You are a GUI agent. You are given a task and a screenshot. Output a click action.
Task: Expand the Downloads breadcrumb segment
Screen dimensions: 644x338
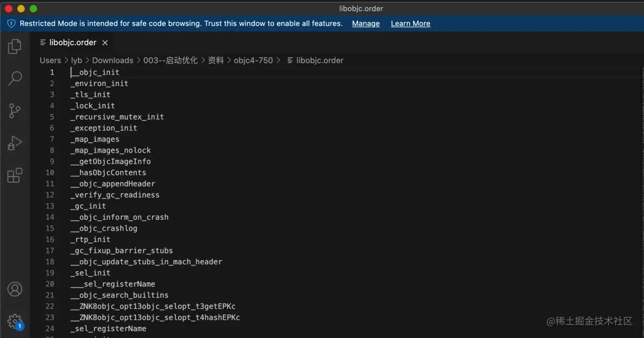[x=113, y=61]
